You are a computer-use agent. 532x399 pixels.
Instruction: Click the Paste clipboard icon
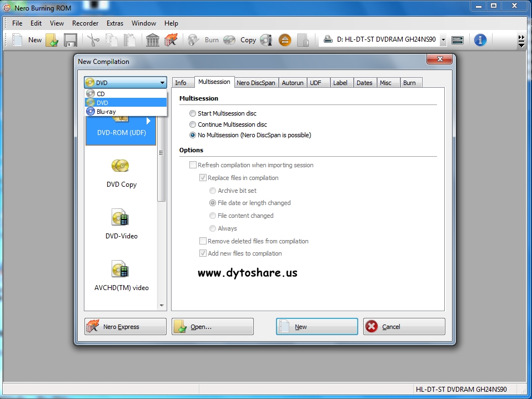click(129, 39)
